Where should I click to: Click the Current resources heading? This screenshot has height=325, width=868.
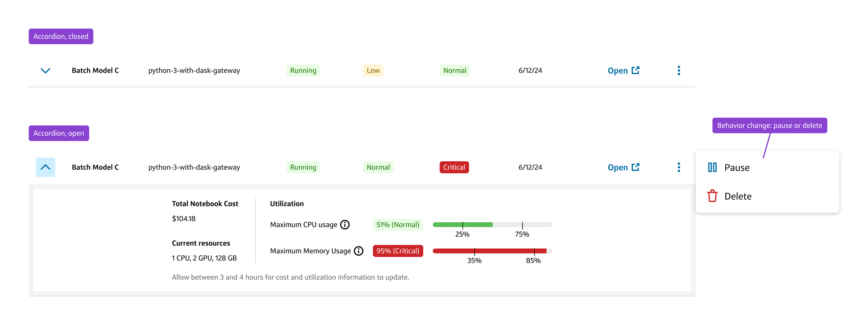pos(201,243)
